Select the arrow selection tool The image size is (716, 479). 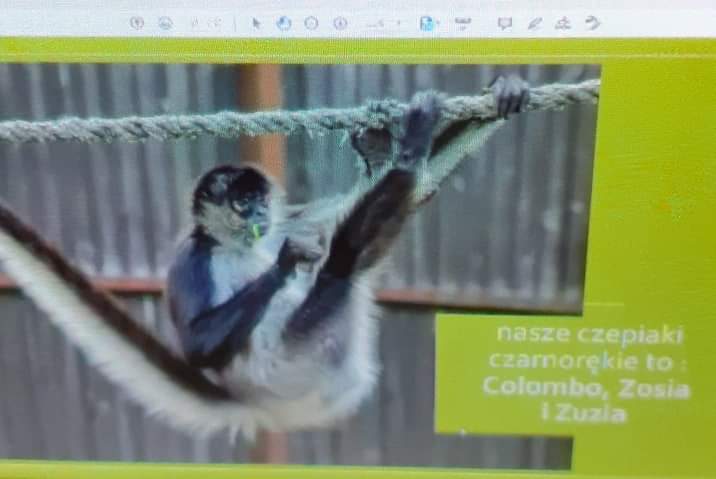click(257, 23)
